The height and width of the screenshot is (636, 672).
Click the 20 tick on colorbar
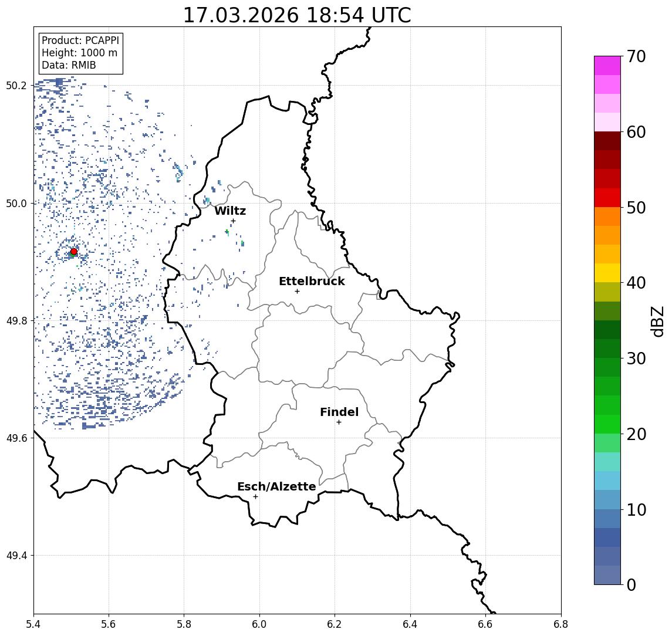click(636, 434)
